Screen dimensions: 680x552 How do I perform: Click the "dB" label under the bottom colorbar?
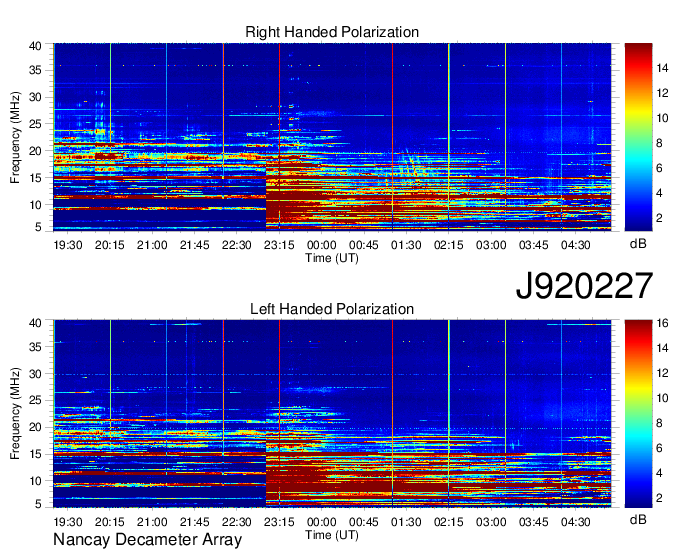click(x=638, y=520)
